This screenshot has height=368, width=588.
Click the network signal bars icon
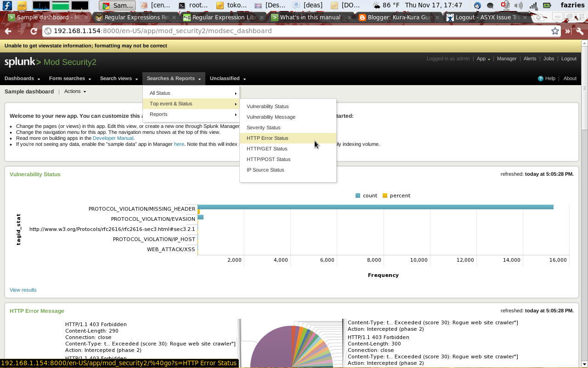click(533, 6)
